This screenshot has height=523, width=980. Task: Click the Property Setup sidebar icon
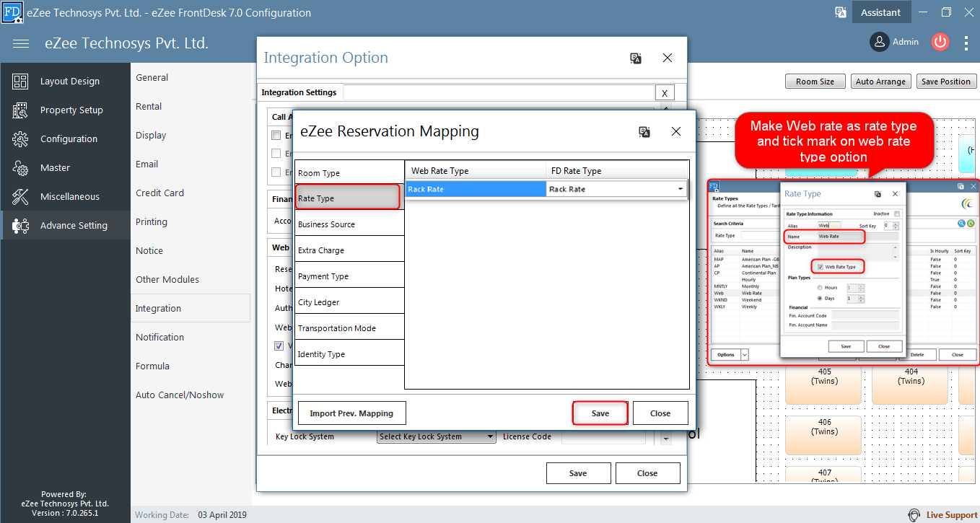(20, 110)
